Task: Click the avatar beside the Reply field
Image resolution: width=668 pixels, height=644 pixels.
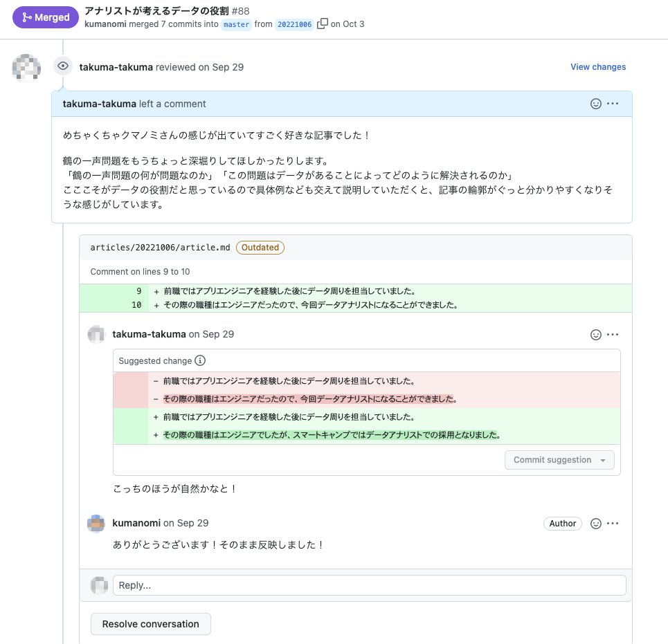Action: [99, 585]
